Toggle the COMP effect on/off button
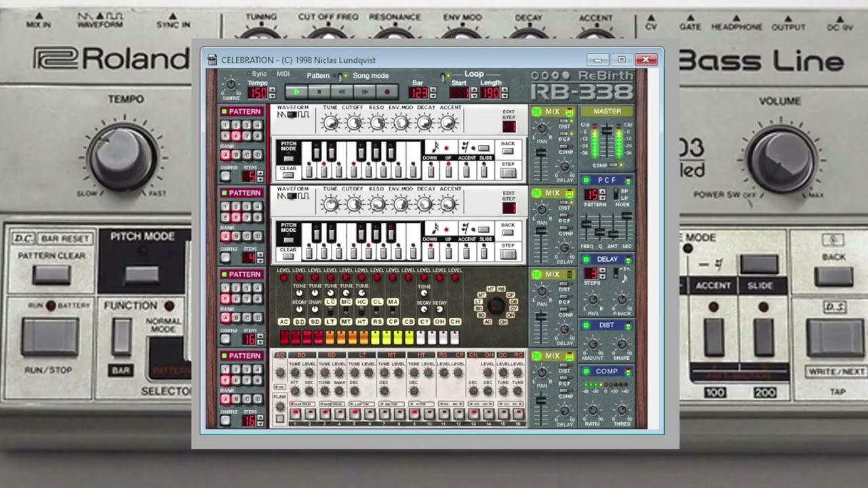 pos(586,371)
